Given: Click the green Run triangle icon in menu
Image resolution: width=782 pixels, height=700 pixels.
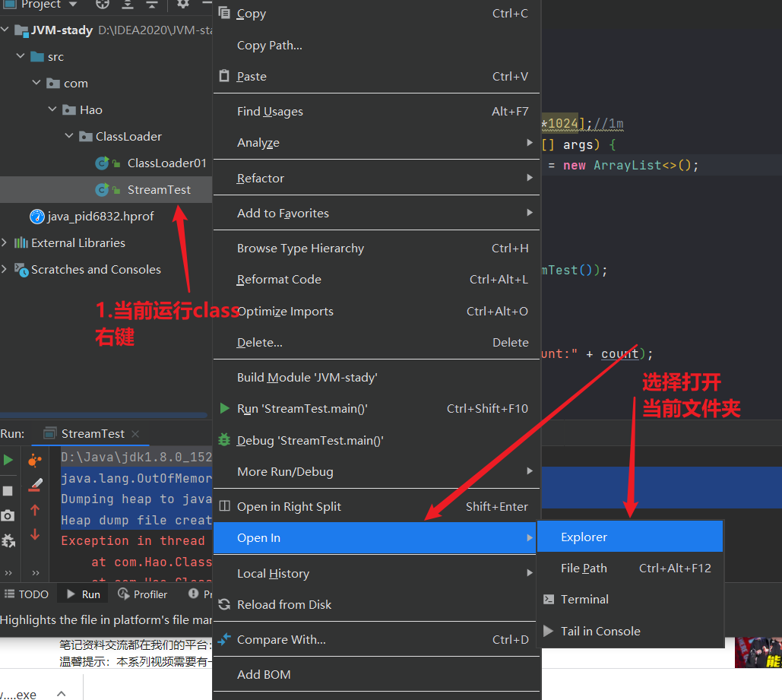Looking at the screenshot, I should [225, 408].
